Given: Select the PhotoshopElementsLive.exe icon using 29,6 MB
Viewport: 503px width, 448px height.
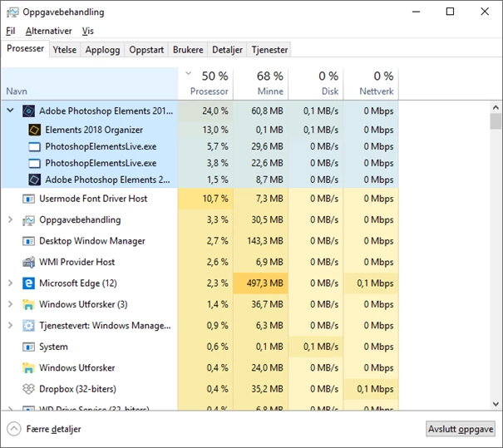Looking at the screenshot, I should (x=35, y=147).
